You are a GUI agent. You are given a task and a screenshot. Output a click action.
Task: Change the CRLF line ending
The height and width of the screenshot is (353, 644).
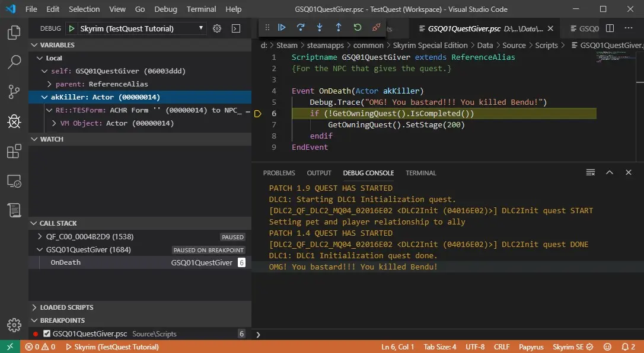point(502,347)
